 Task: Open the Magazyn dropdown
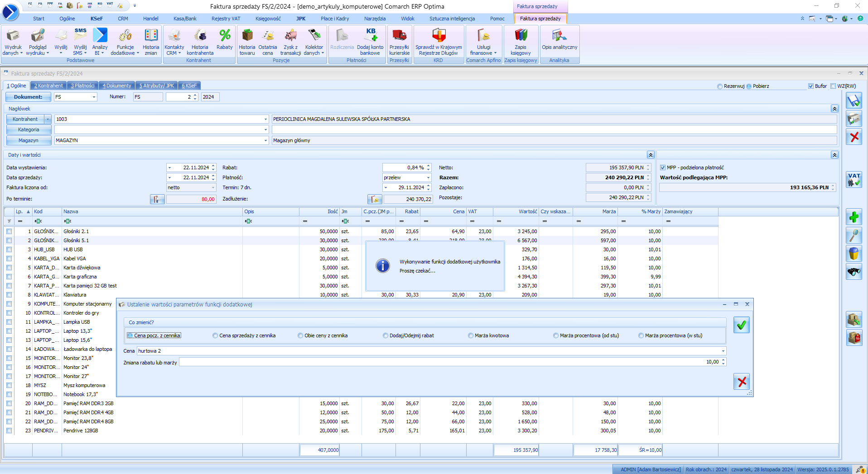pos(265,140)
